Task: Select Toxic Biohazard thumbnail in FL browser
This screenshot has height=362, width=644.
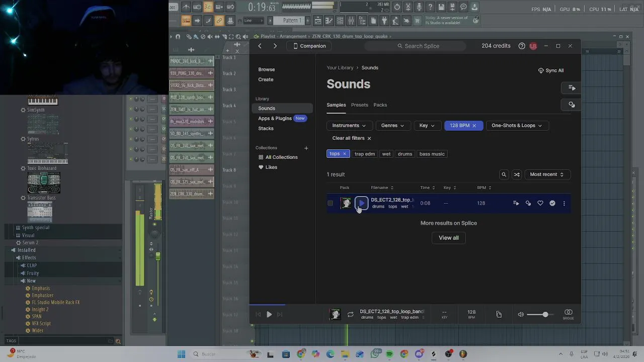Action: [44, 183]
